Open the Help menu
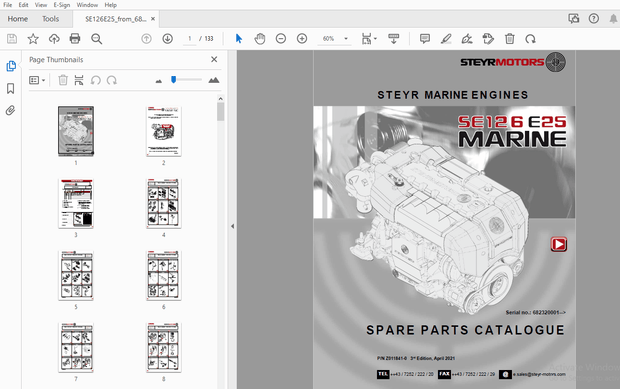 tap(110, 5)
